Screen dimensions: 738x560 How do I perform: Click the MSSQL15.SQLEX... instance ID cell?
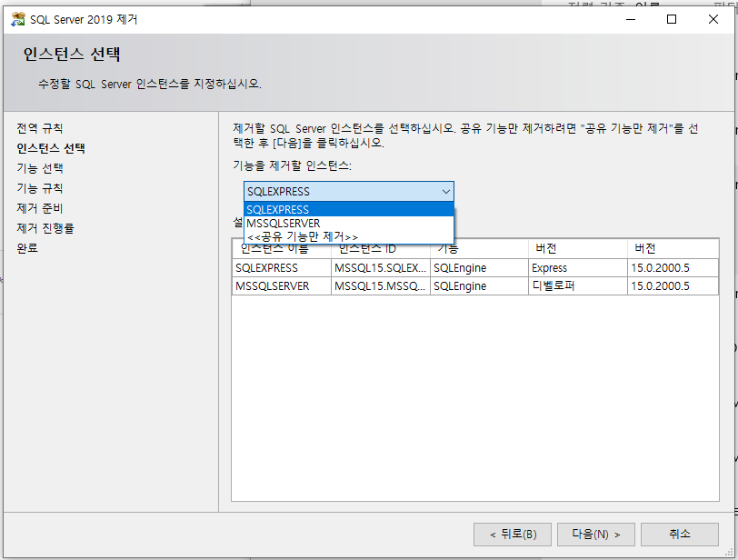(380, 268)
